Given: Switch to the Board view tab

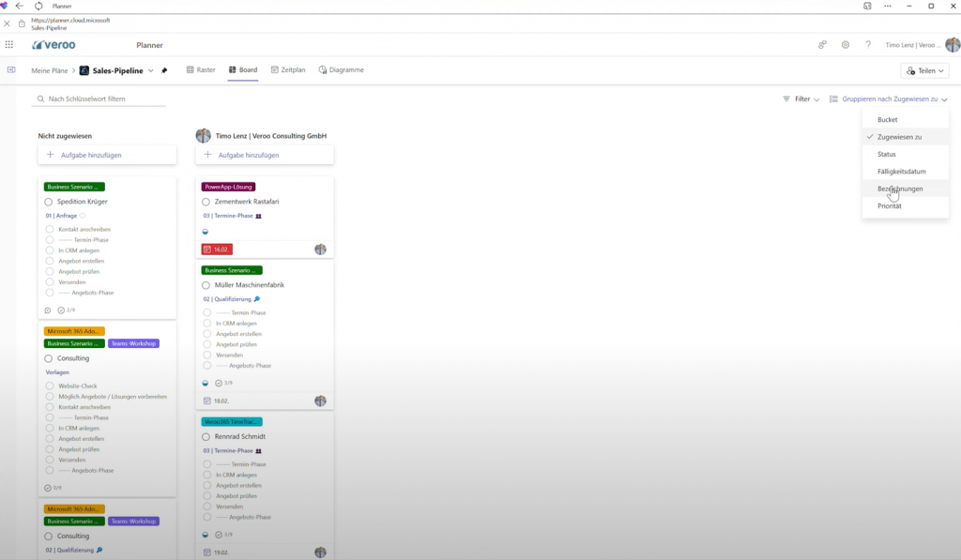Looking at the screenshot, I should point(243,69).
